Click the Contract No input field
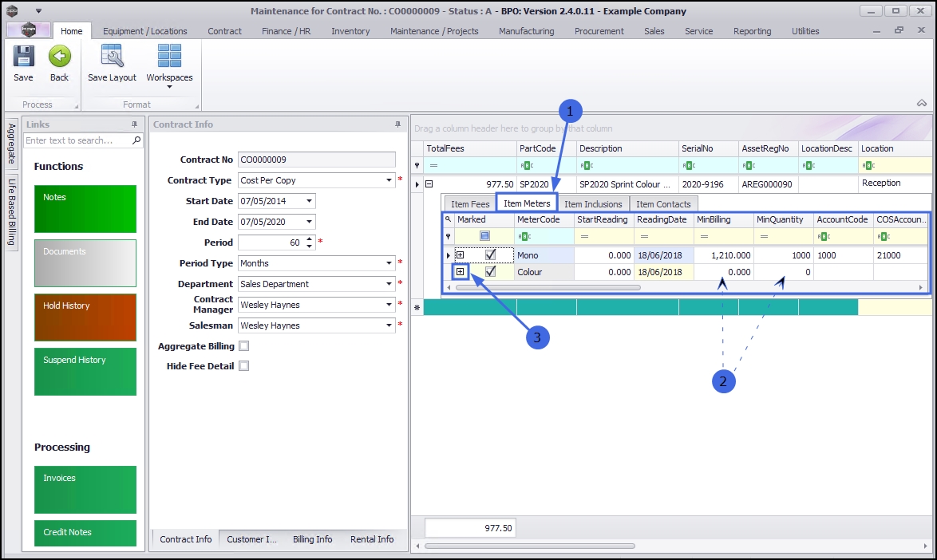 point(316,160)
